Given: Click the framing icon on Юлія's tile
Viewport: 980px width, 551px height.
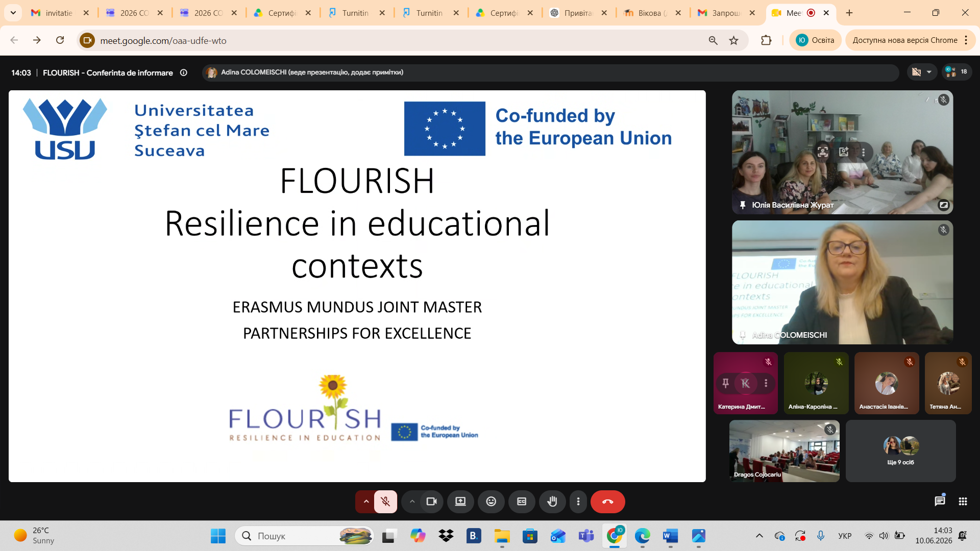Looking at the screenshot, I should [x=823, y=152].
